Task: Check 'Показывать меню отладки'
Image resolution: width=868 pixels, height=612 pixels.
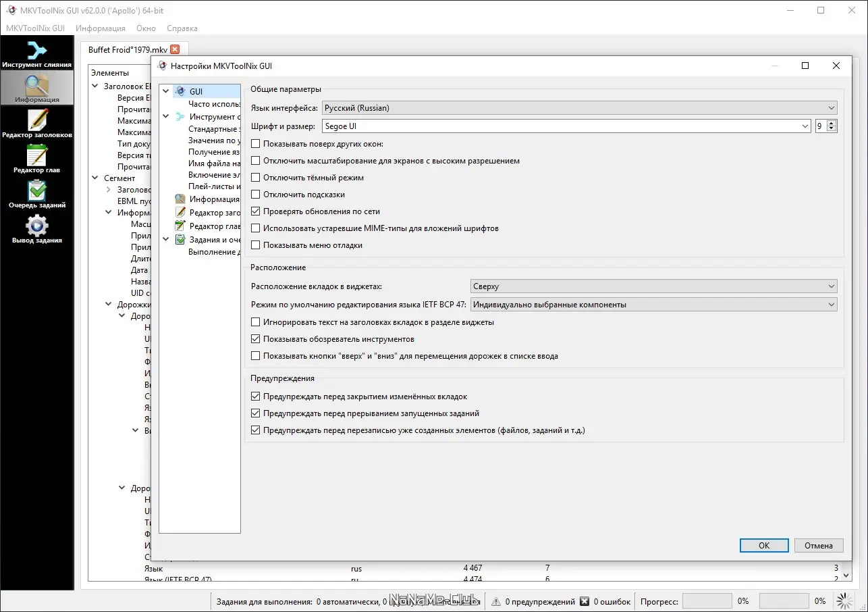Action: [255, 245]
